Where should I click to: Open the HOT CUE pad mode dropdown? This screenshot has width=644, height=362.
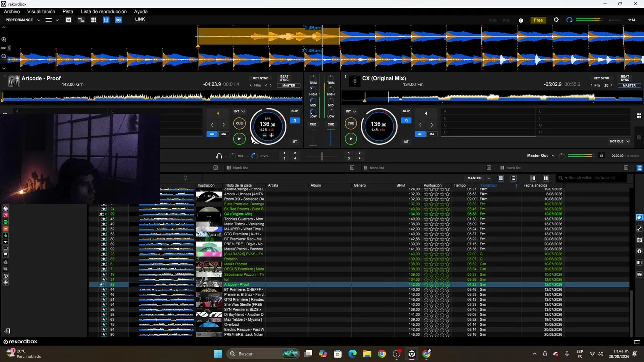click(x=620, y=141)
